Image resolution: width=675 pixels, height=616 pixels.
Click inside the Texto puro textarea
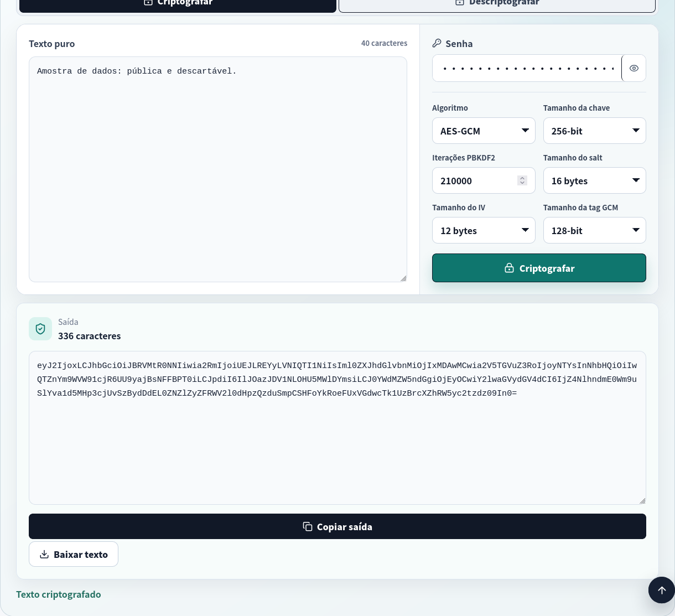coord(218,169)
